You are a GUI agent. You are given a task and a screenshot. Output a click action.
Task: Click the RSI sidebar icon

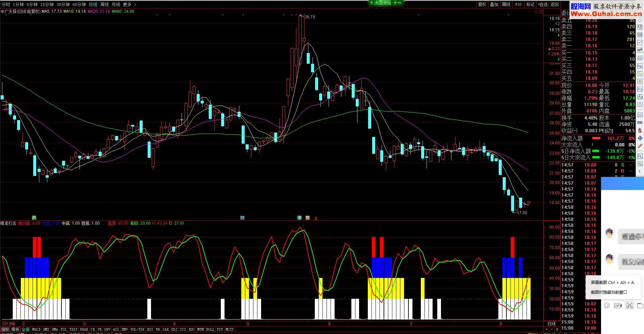[x=640, y=123]
